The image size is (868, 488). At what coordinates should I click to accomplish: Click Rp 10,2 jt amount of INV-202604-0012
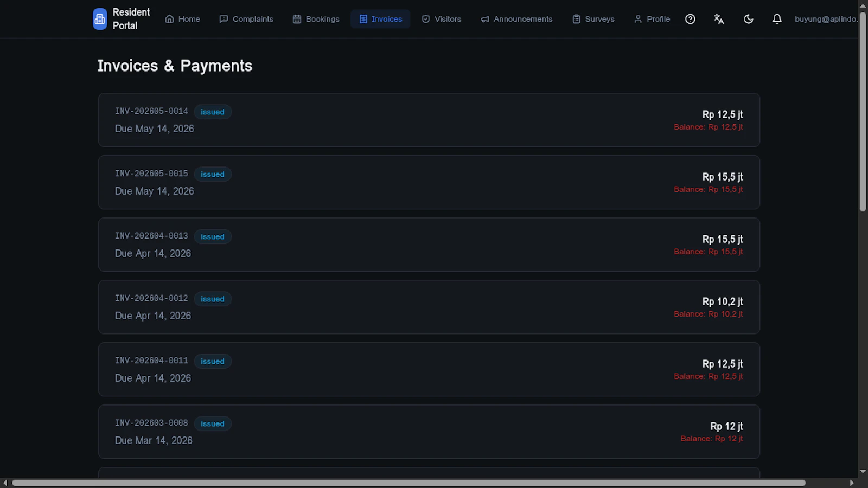(x=723, y=301)
